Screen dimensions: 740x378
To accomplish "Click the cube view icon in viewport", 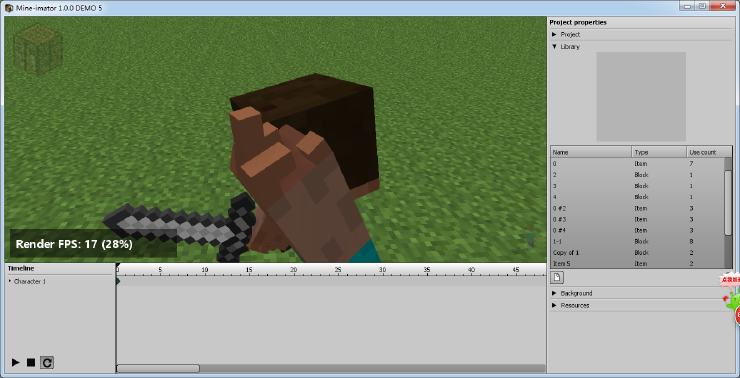I will [37, 50].
